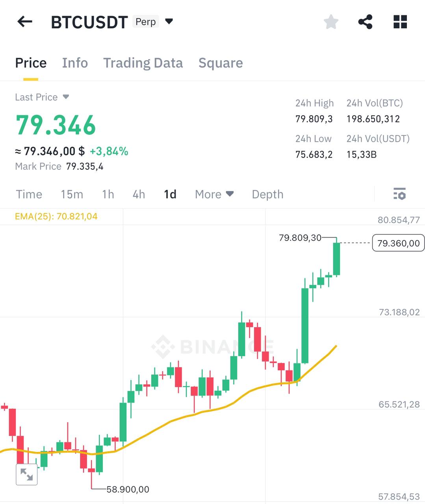
Task: Open the Last Price dropdown
Action: click(42, 97)
